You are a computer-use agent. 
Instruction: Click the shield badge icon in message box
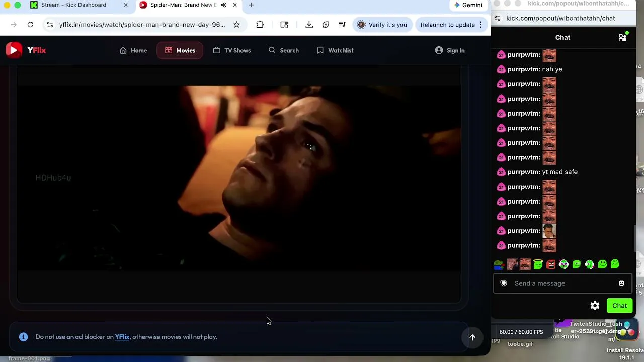504,283
